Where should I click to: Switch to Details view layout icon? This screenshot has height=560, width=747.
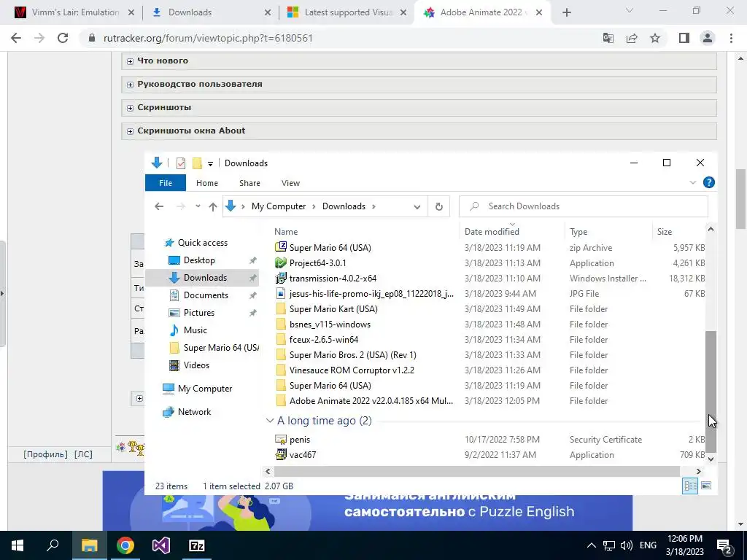[x=690, y=486]
